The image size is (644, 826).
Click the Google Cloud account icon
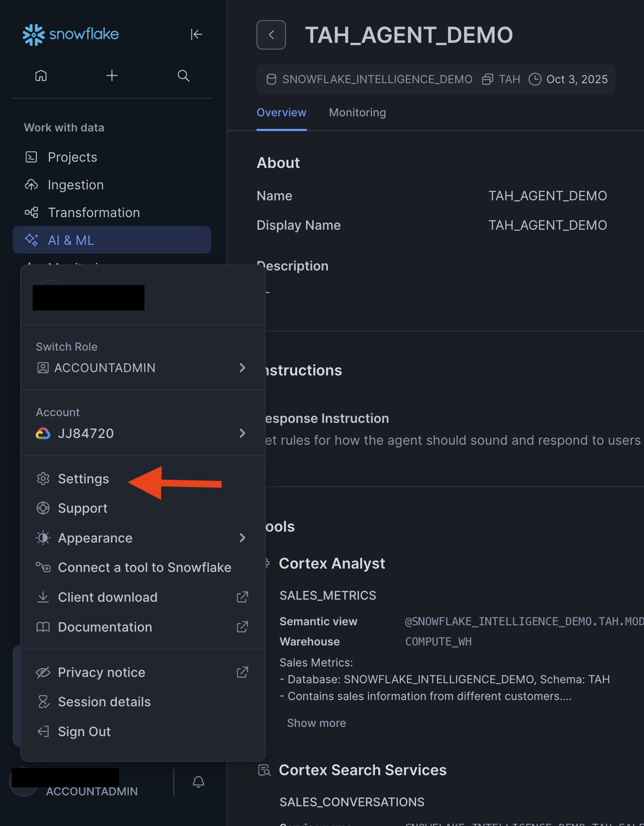point(43,433)
